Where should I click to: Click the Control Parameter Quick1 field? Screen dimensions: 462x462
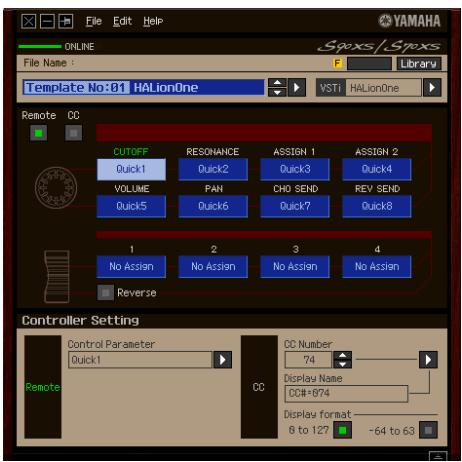[x=140, y=360]
